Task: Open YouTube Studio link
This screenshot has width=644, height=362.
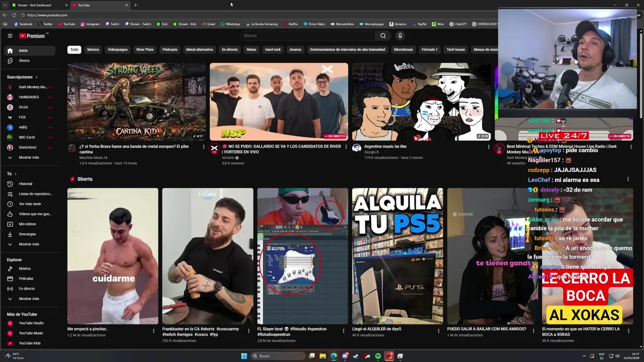Action: tap(30, 323)
